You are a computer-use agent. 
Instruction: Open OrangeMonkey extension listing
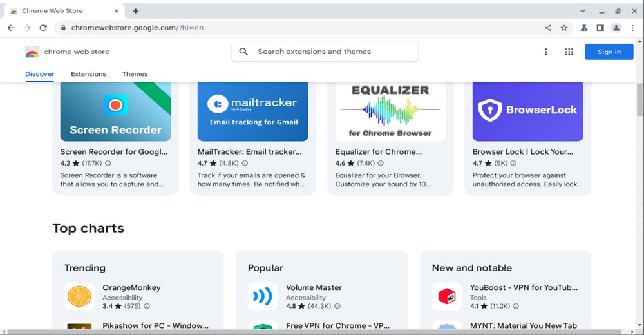131,288
